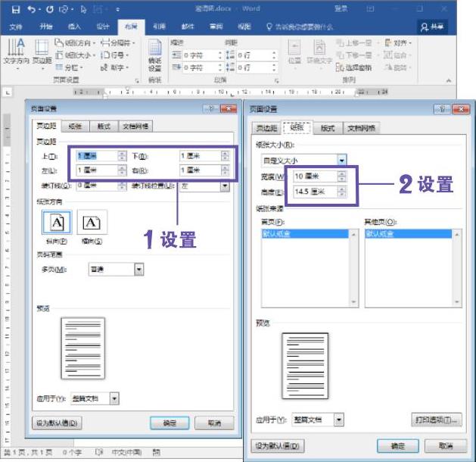
Task: Open the page setup dialog launcher in the ribbon
Action: [x=137, y=81]
